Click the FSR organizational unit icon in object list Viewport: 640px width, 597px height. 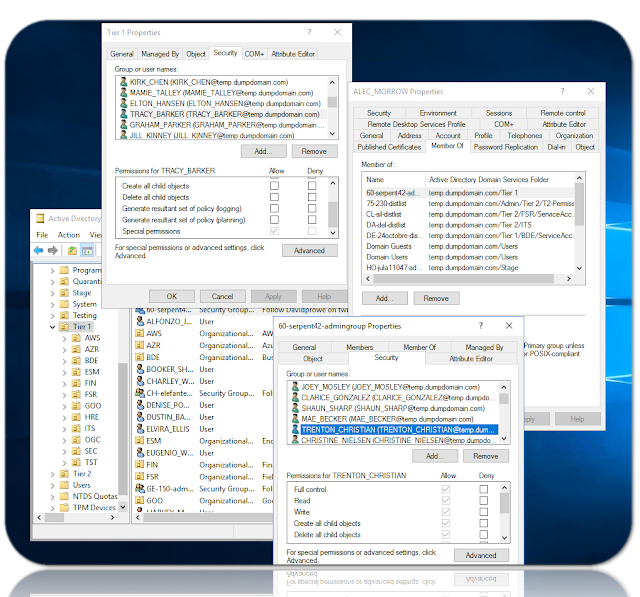coord(140,477)
